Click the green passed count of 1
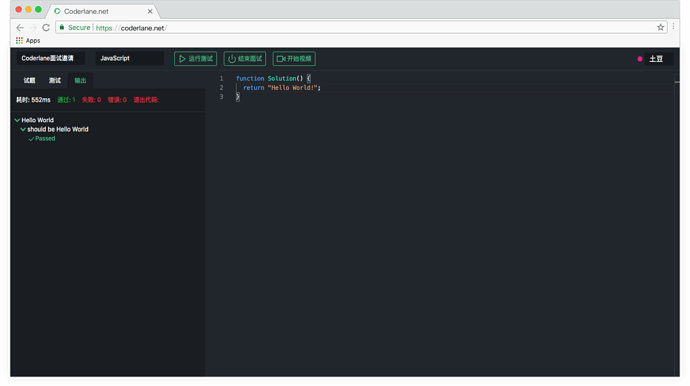 [66, 100]
